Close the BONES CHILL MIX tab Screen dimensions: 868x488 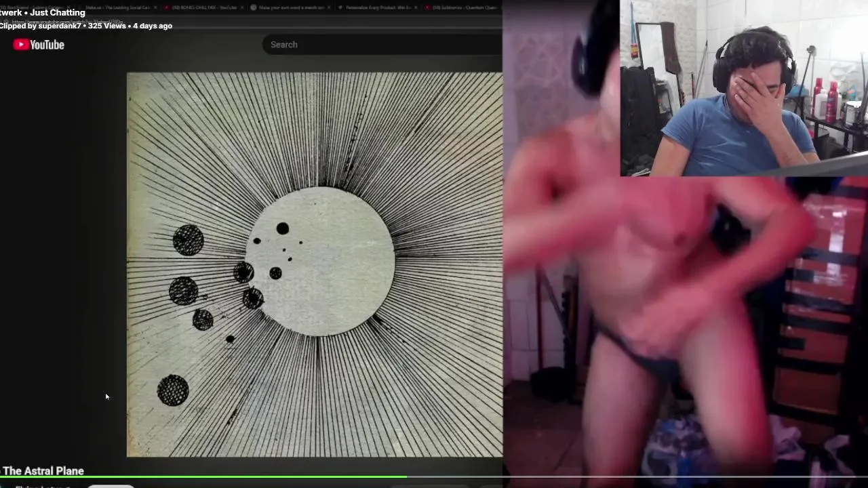tap(242, 7)
